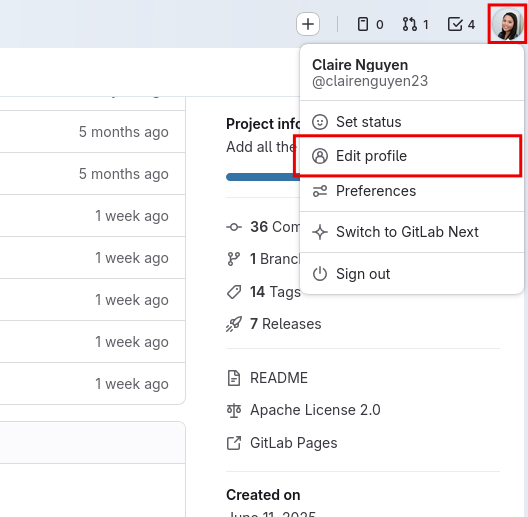Select Sign out menu entry
This screenshot has width=528, height=517.
click(411, 274)
